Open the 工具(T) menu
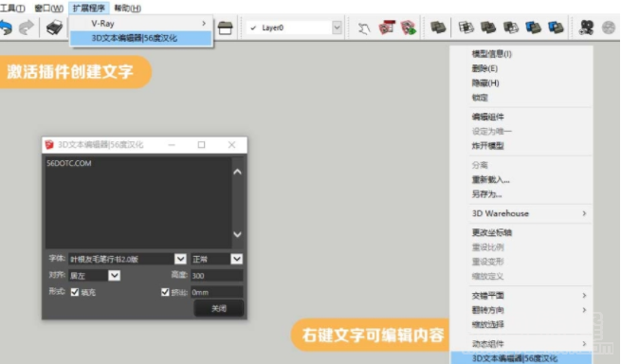This screenshot has width=621, height=364. pos(12,8)
